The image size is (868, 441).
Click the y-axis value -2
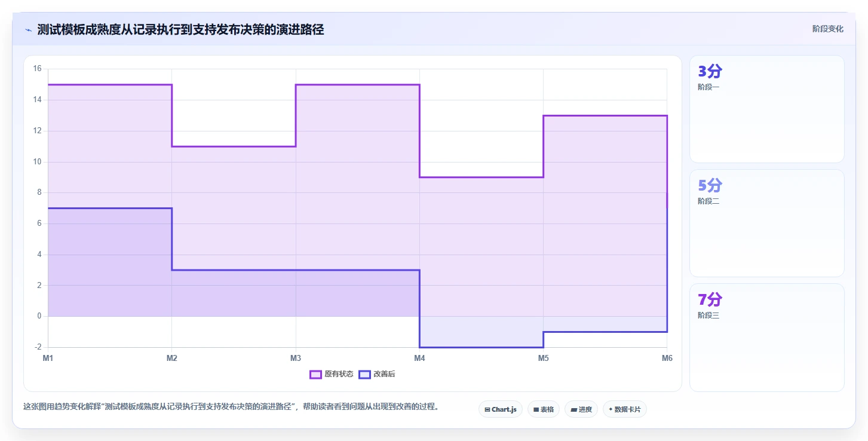point(38,347)
